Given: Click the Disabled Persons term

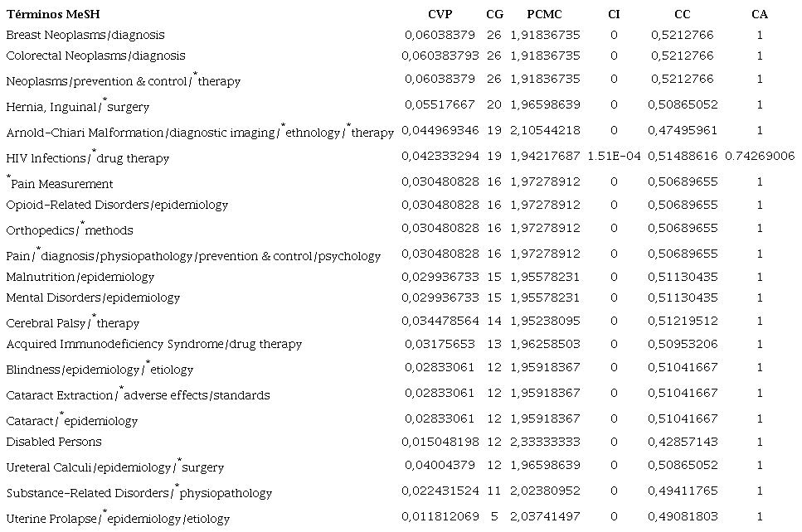Looking at the screenshot, I should tap(54, 442).
